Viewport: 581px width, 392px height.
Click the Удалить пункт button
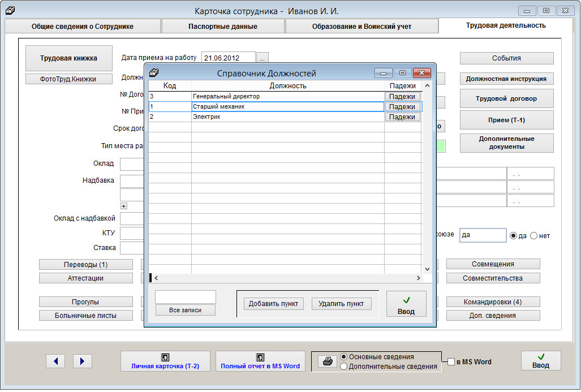coord(341,304)
